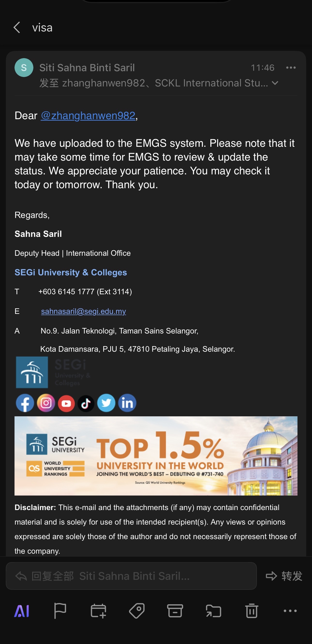Expand the recipients list chevron

pos(275,83)
